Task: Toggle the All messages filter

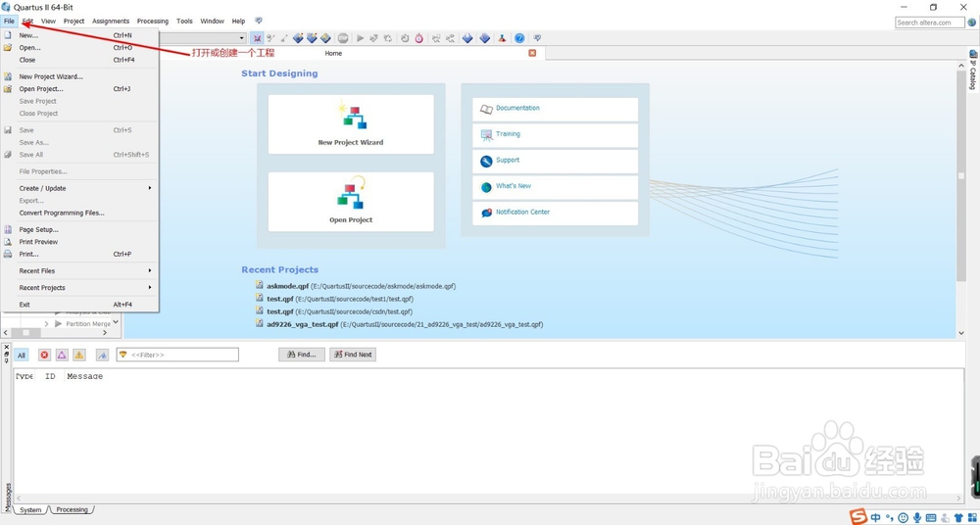Action: click(x=22, y=355)
